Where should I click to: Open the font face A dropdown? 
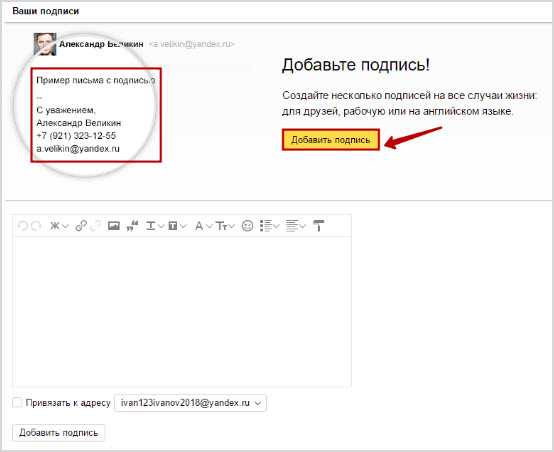[x=203, y=225]
